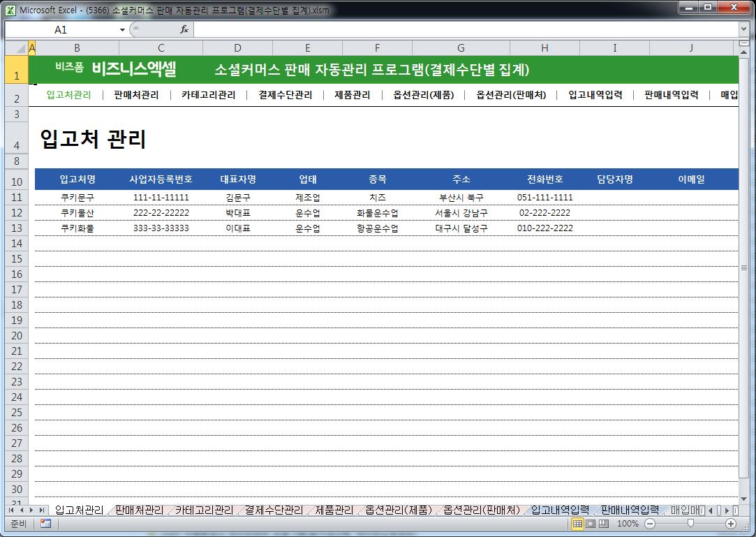The height and width of the screenshot is (537, 756).
Task: Click 카테고리관리 navigation link in row 2
Action: 208,94
